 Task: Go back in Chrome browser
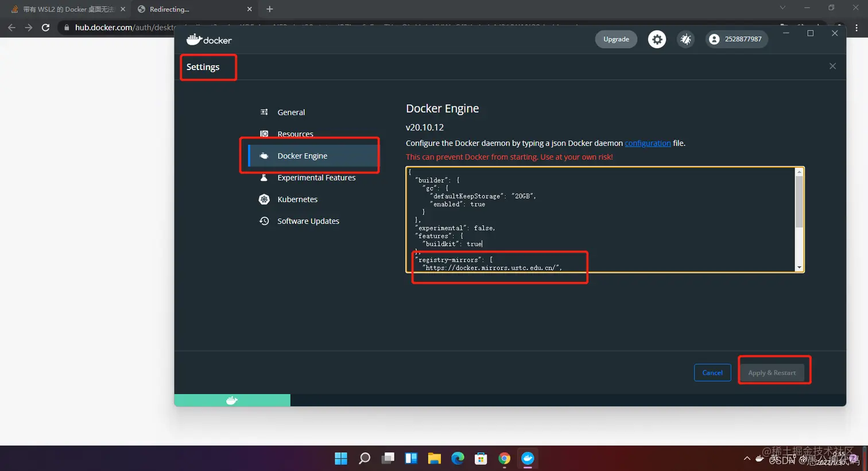click(x=11, y=27)
